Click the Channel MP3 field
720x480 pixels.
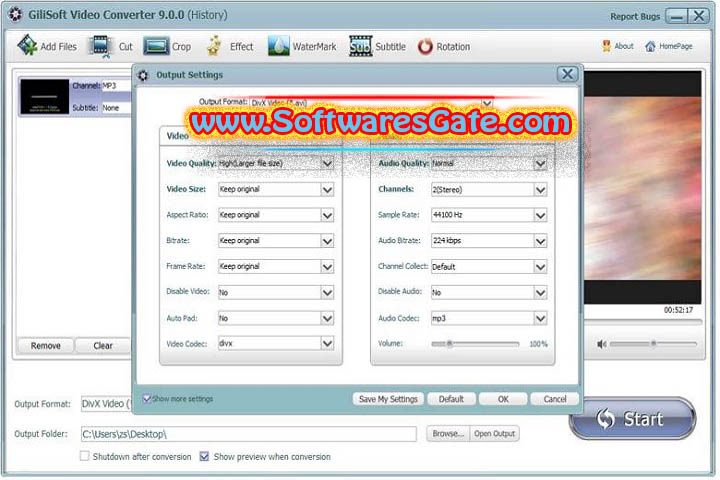pos(117,85)
